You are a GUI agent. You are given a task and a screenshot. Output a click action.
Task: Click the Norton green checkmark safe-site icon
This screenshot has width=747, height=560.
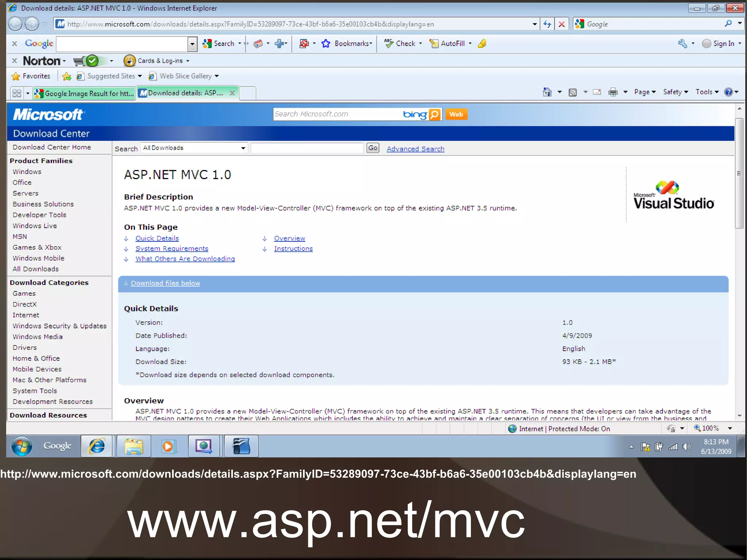point(92,61)
